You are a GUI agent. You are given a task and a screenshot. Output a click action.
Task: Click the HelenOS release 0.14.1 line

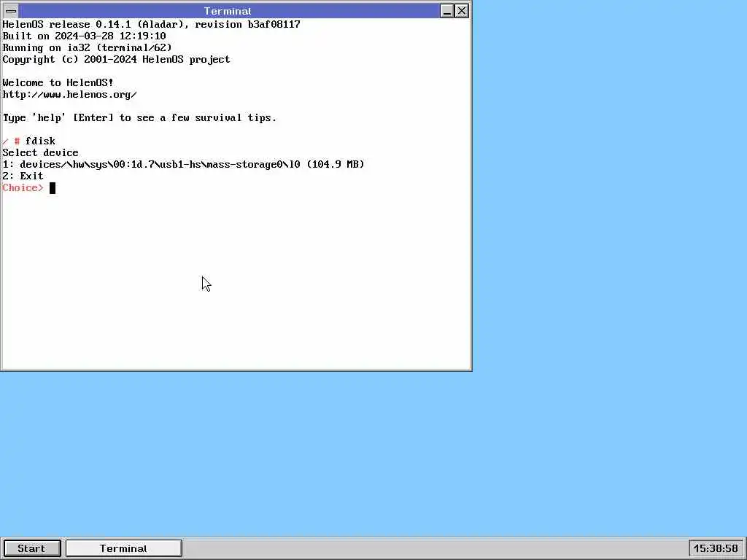pyautogui.click(x=152, y=24)
